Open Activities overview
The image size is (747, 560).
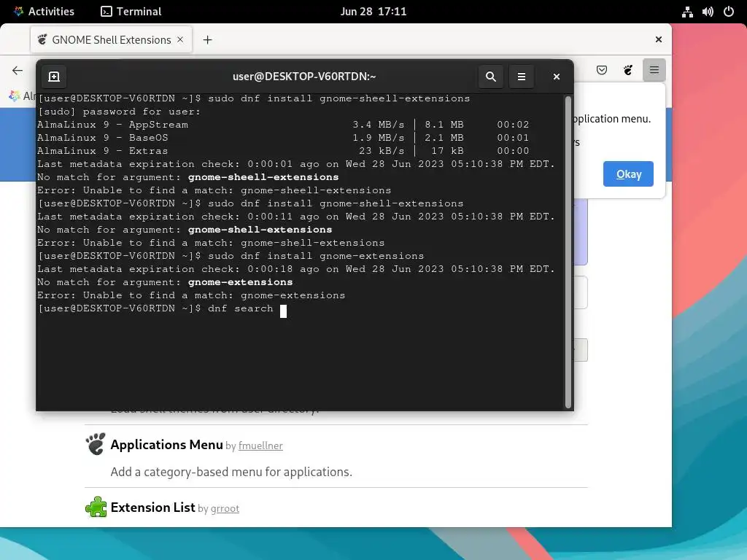[44, 12]
